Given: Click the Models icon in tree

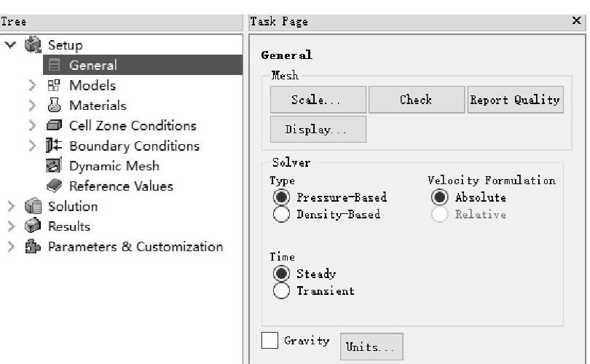Looking at the screenshot, I should [x=54, y=85].
